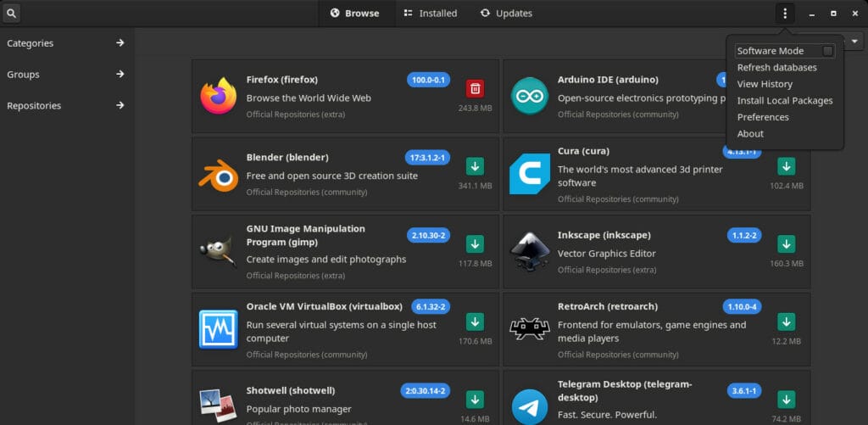This screenshot has width=868, height=425.
Task: Open the sort dropdown arrow at top right
Action: click(x=854, y=41)
